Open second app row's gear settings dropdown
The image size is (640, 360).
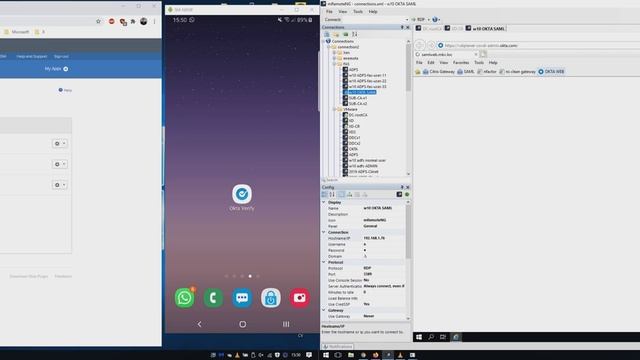point(60,164)
